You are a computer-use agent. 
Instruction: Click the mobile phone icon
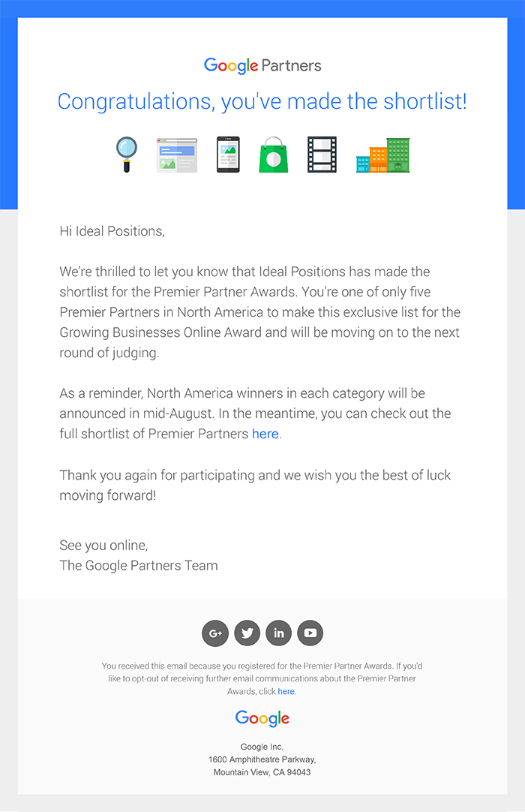[x=228, y=155]
